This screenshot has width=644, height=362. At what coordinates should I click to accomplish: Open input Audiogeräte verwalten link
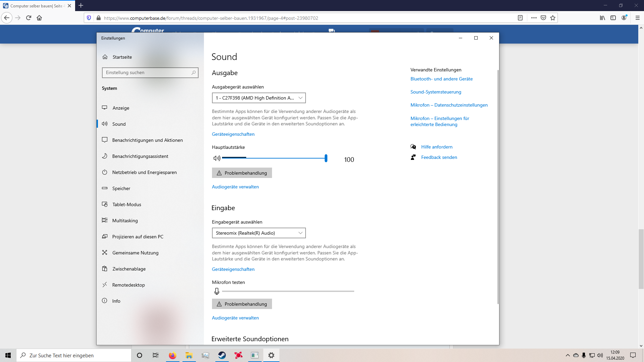(x=235, y=318)
